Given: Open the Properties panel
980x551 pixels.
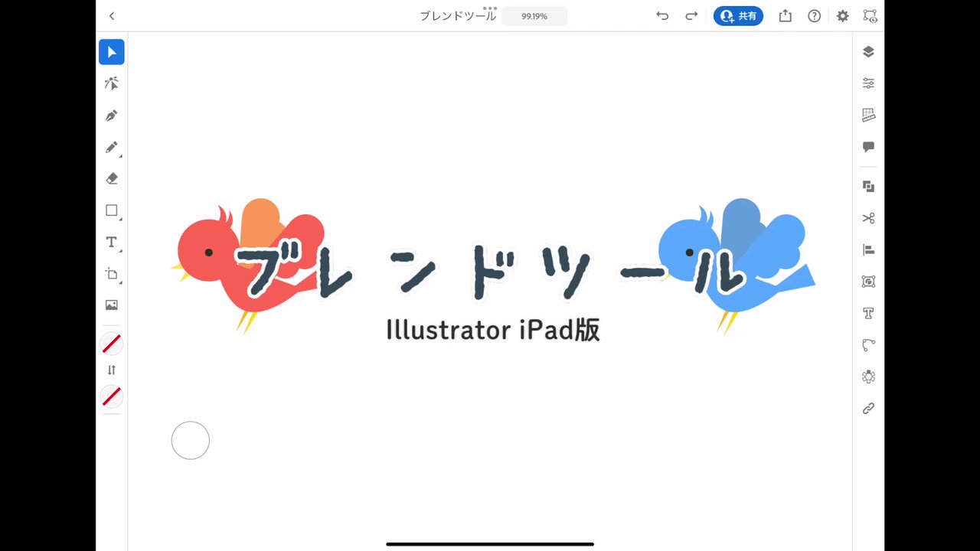Looking at the screenshot, I should [868, 83].
